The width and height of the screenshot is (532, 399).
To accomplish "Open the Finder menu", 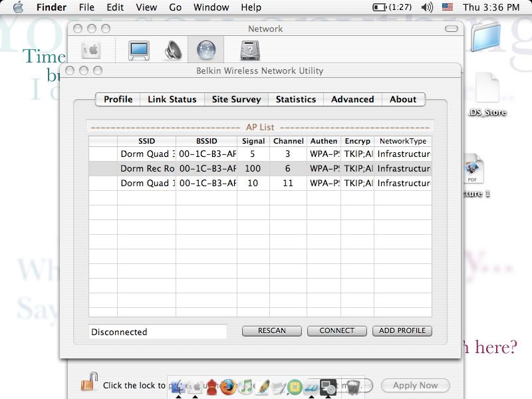I will pos(51,7).
